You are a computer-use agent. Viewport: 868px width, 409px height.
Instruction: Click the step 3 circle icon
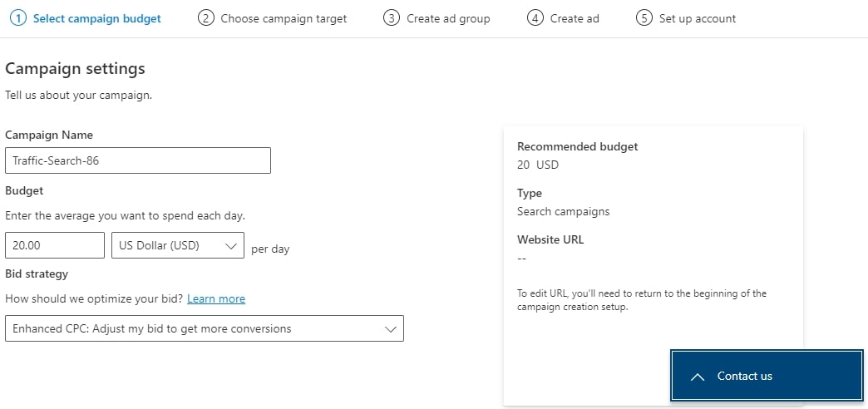click(x=392, y=18)
